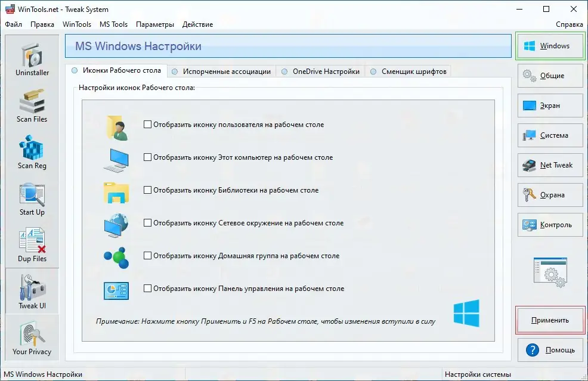This screenshot has width=588, height=381.
Task: Click the settings window gears icon on right
Action: coord(550,272)
